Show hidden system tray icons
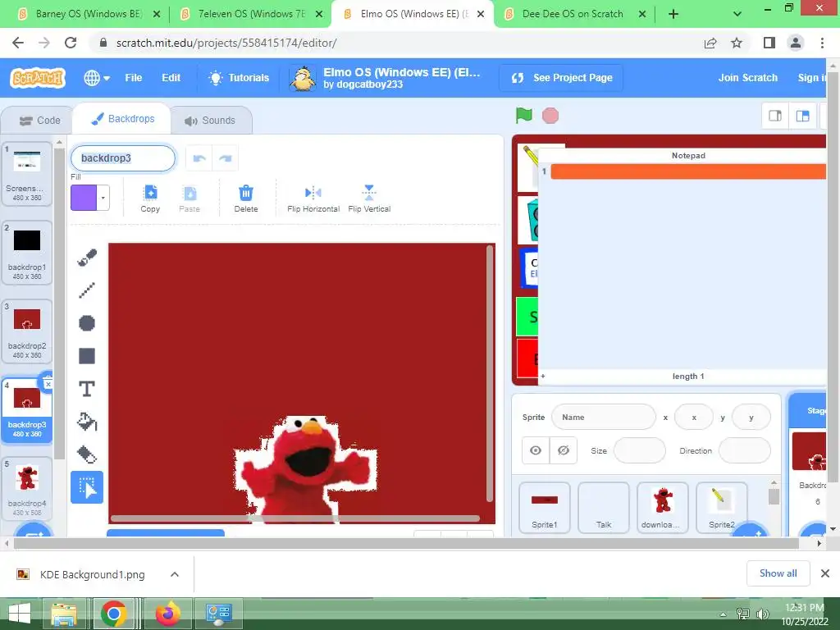Viewport: 840px width, 630px height. 723,614
